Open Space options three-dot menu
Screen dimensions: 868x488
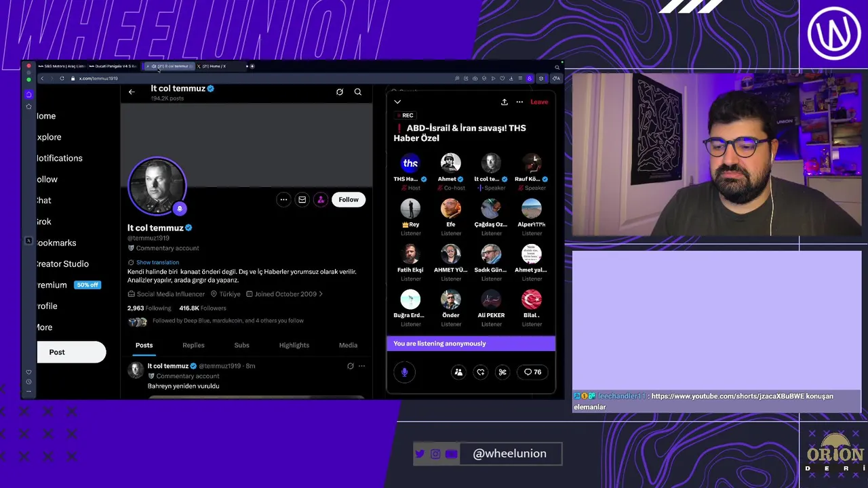(519, 102)
